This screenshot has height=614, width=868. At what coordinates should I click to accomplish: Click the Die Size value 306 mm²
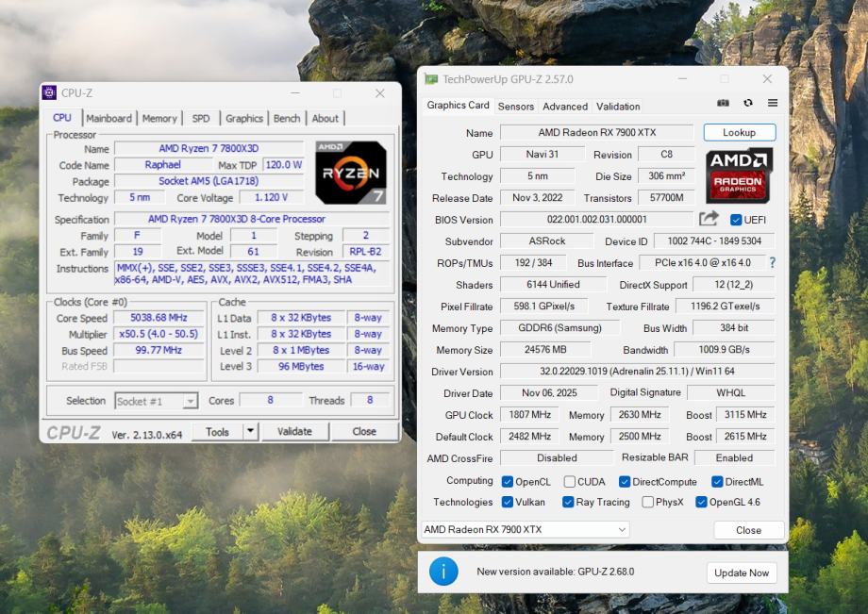[666, 176]
